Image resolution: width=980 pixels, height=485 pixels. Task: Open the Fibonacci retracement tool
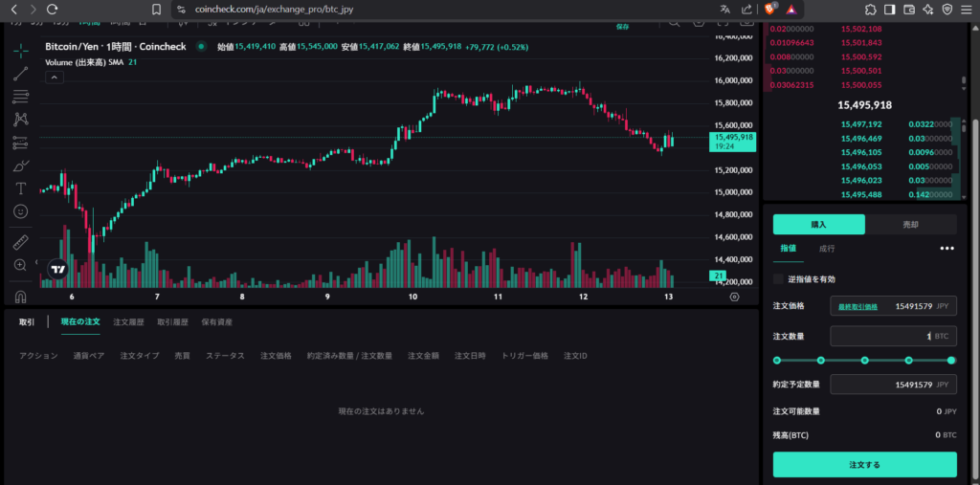[x=21, y=97]
